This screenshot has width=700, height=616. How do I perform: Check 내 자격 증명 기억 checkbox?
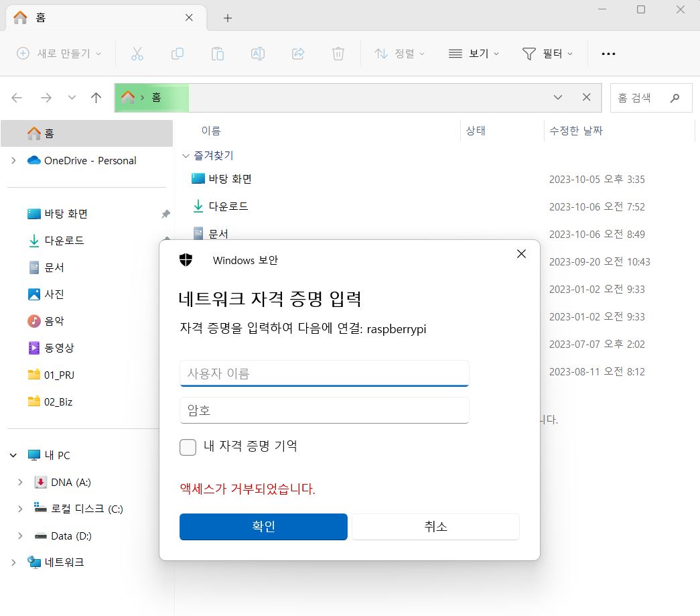tap(188, 446)
